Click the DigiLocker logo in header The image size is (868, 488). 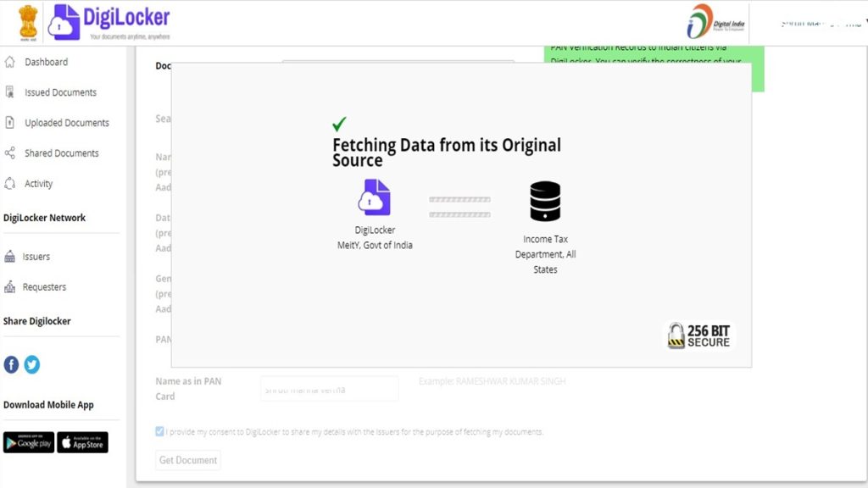tap(110, 22)
